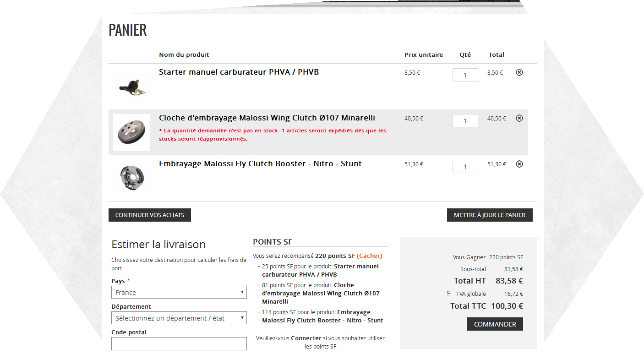Click Mettre à jour le panier
The image size is (644, 354).
(490, 215)
